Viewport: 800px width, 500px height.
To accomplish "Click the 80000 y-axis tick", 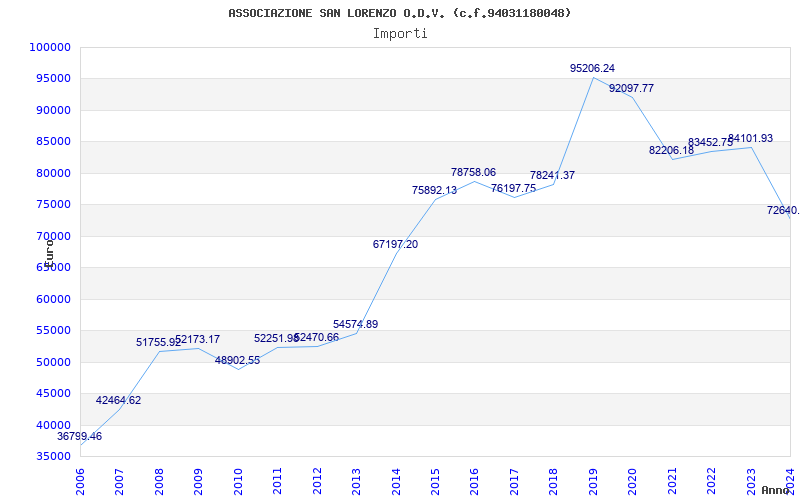I will 53,173.
